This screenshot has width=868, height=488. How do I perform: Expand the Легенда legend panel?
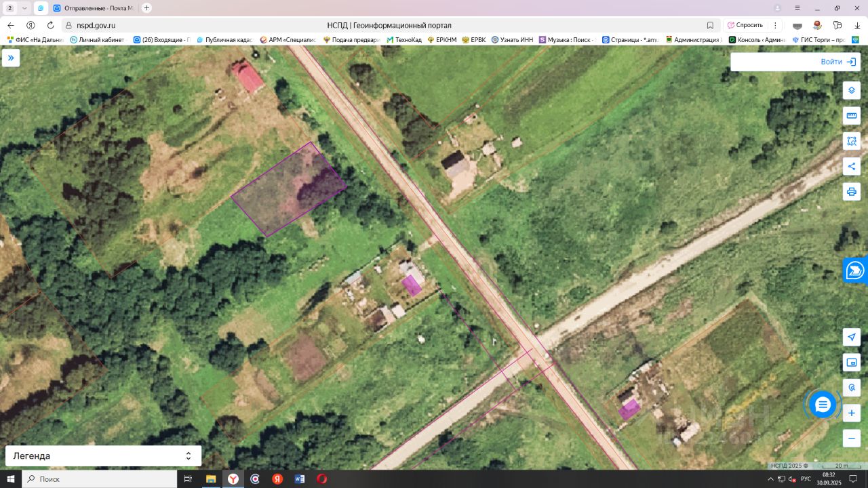point(103,456)
